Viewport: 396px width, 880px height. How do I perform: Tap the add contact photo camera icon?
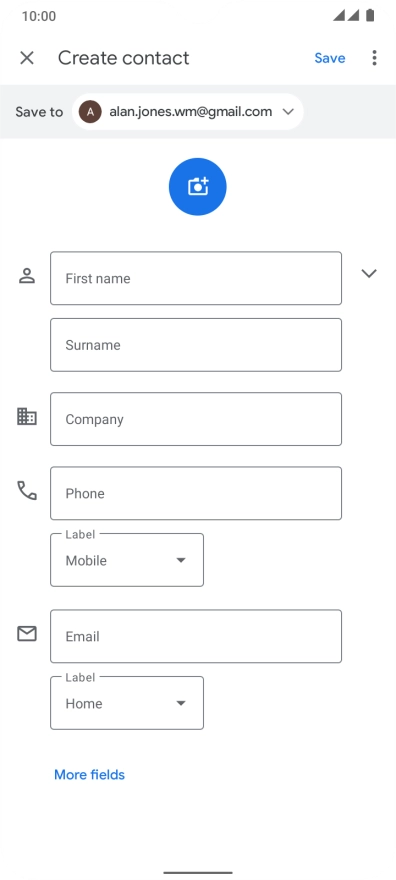click(197, 186)
